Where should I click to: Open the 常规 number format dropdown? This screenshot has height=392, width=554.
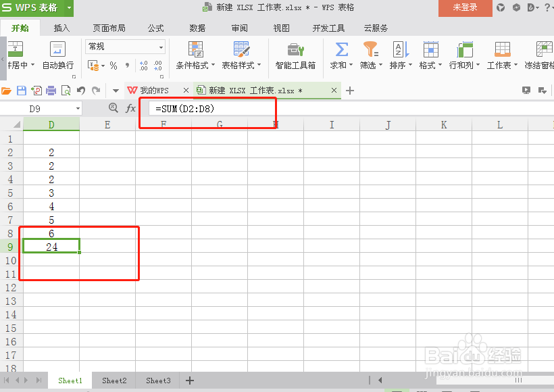161,47
